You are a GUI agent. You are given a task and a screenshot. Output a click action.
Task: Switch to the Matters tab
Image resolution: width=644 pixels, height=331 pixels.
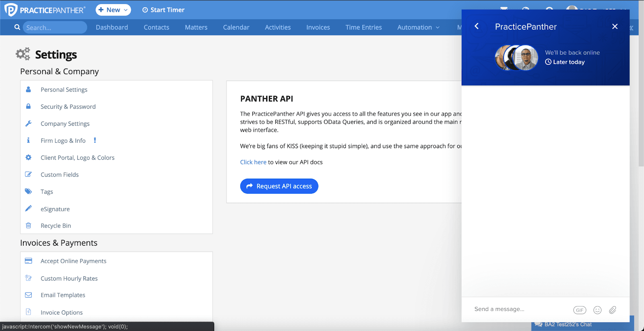click(x=196, y=27)
